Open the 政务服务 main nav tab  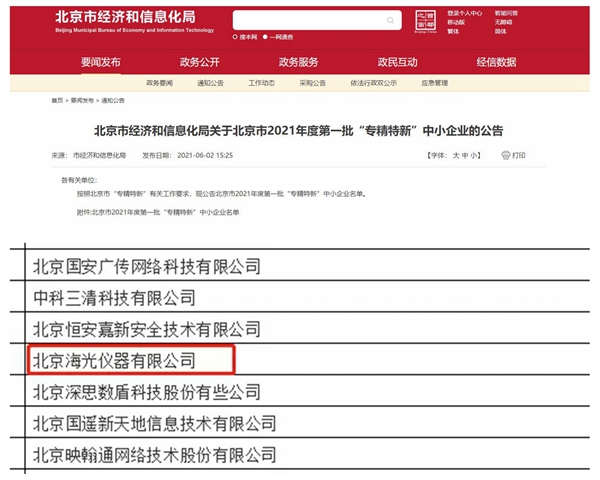[x=298, y=62]
